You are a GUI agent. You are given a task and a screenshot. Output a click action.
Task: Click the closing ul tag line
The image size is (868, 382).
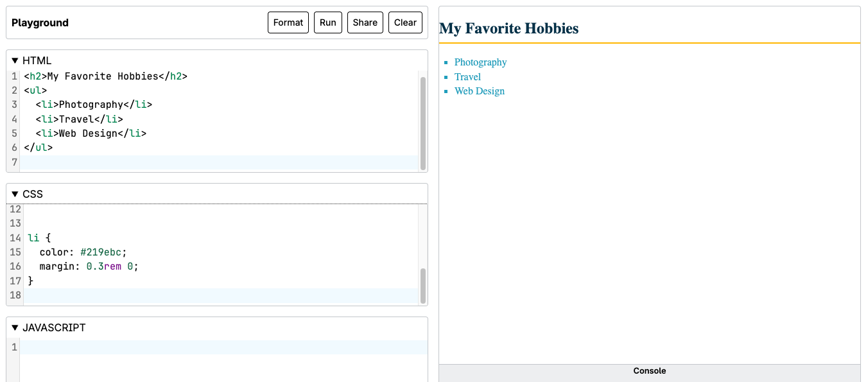tap(39, 148)
